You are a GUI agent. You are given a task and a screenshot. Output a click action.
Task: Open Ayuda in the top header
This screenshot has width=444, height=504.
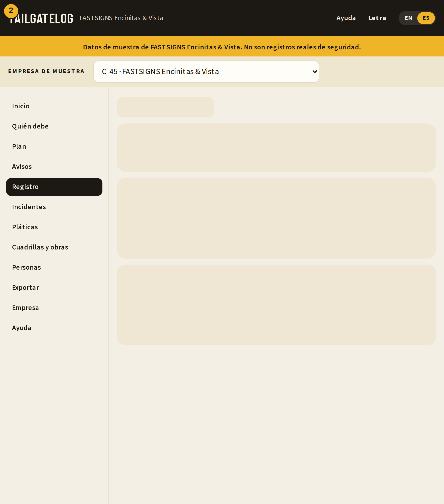point(346,18)
